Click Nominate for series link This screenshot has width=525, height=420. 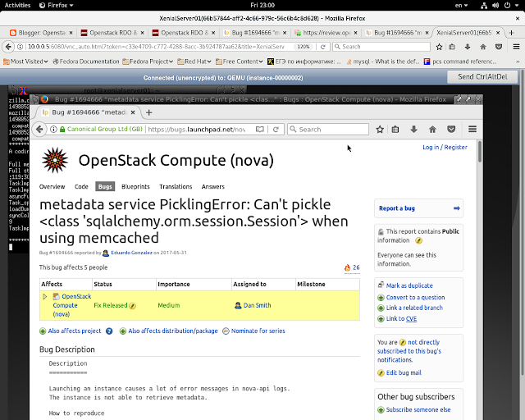click(258, 331)
